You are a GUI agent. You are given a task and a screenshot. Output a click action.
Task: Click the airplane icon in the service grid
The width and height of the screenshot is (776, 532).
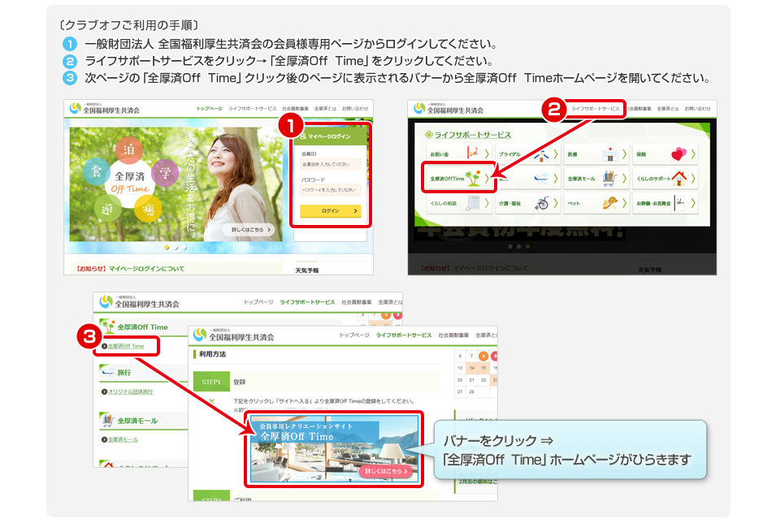pyautogui.click(x=541, y=178)
